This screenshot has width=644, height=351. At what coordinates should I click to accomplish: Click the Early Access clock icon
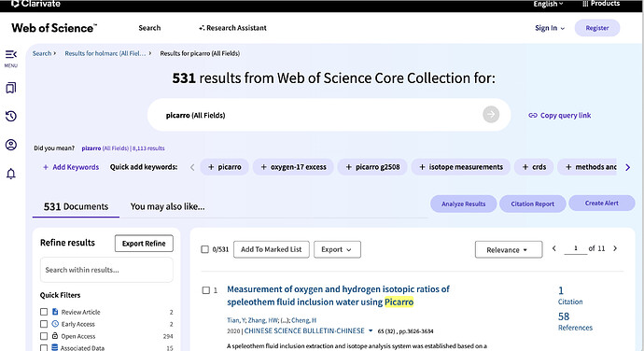click(x=55, y=324)
